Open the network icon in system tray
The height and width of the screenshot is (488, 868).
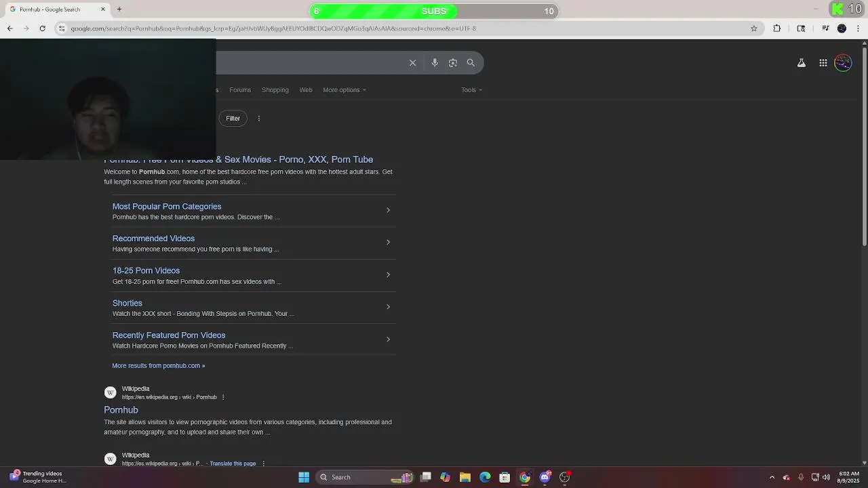815,477
